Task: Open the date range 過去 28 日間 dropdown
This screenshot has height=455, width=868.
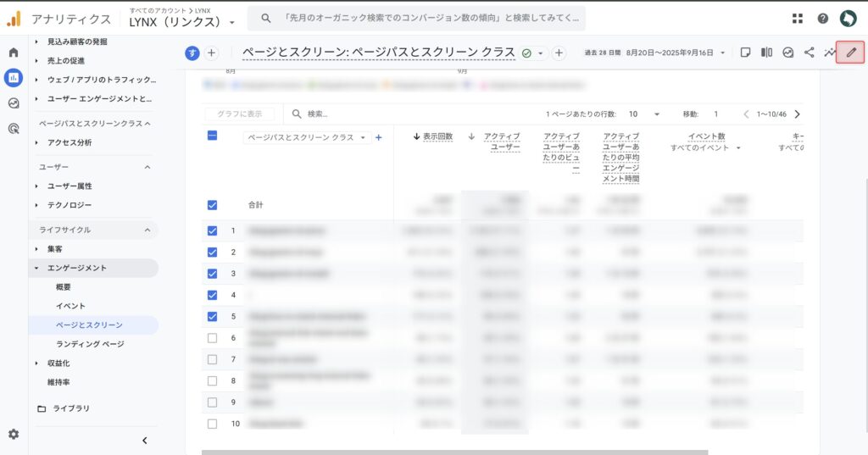Action: (x=655, y=53)
